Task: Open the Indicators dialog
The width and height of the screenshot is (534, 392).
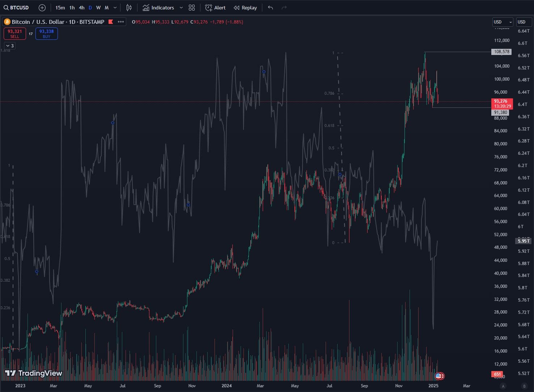Action: tap(158, 8)
